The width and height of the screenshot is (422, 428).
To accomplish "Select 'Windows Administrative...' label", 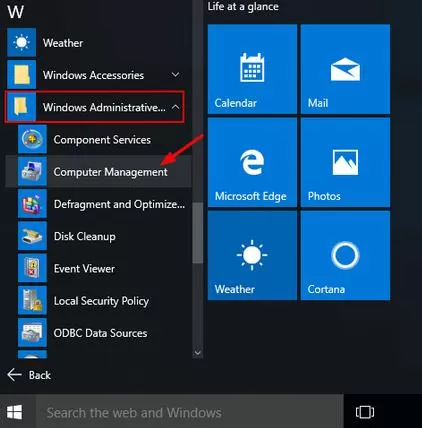I will click(x=104, y=107).
